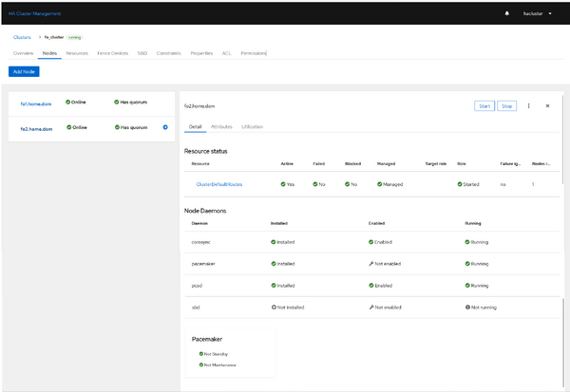Click the Target role column header
The width and height of the screenshot is (570, 392).
(436, 164)
